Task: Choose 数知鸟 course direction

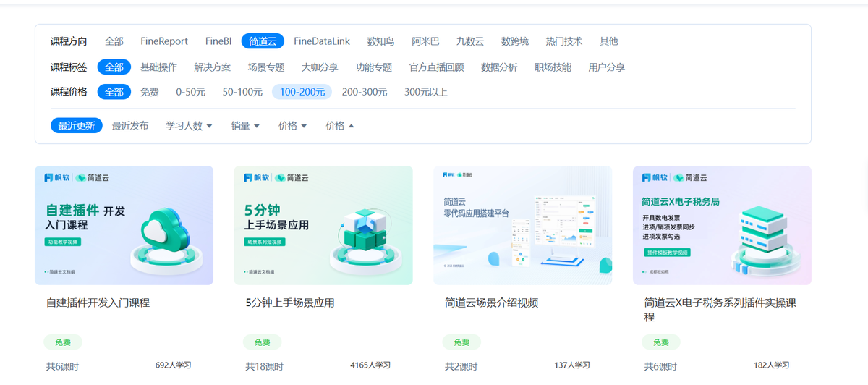Action: tap(381, 41)
